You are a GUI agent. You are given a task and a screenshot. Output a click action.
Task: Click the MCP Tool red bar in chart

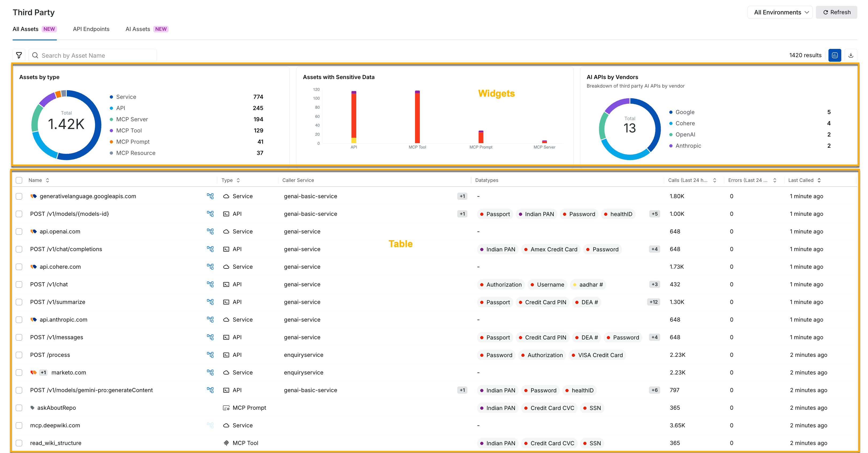[x=417, y=118]
